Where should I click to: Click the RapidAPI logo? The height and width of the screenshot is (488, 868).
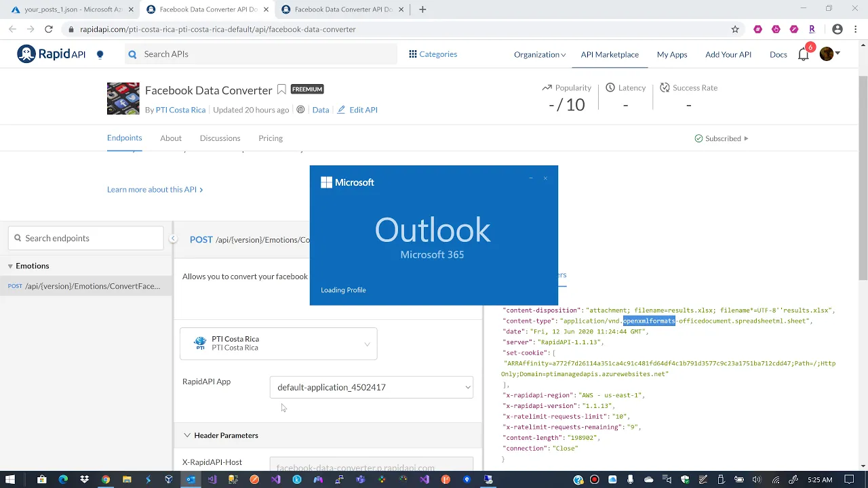[x=52, y=54]
